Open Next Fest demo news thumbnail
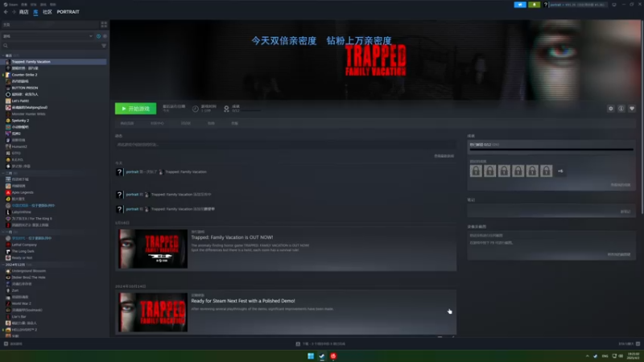 point(153,312)
